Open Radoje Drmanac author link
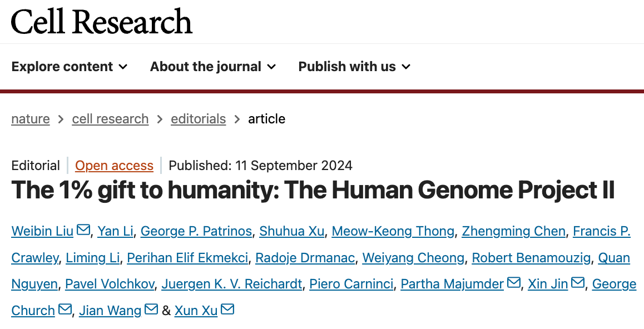Image resolution: width=644 pixels, height=329 pixels. [305, 258]
